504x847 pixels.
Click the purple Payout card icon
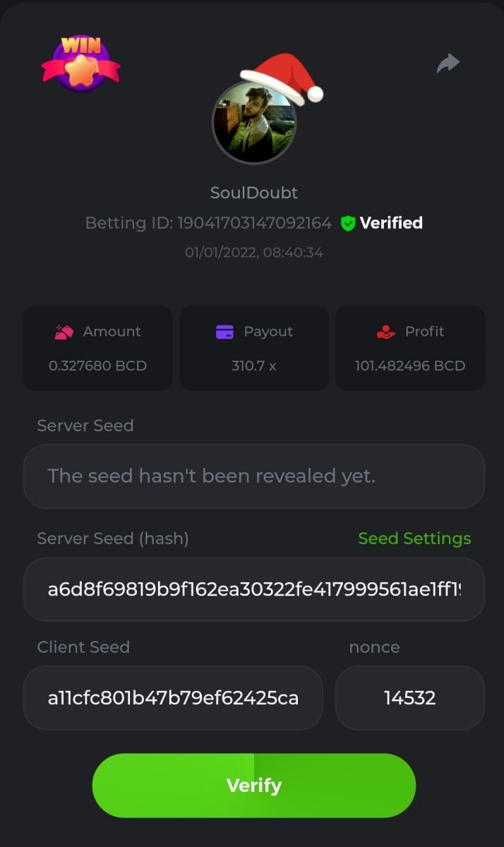(224, 332)
